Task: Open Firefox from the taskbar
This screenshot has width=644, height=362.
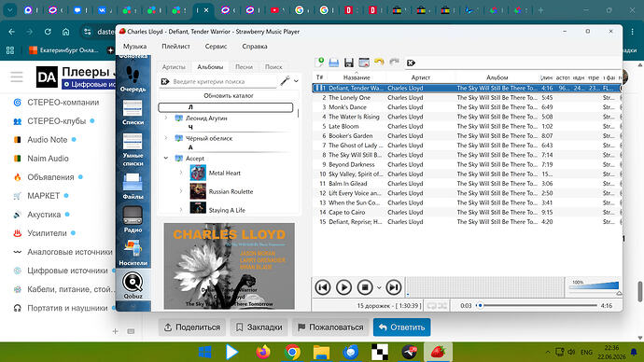Action: 263,352
